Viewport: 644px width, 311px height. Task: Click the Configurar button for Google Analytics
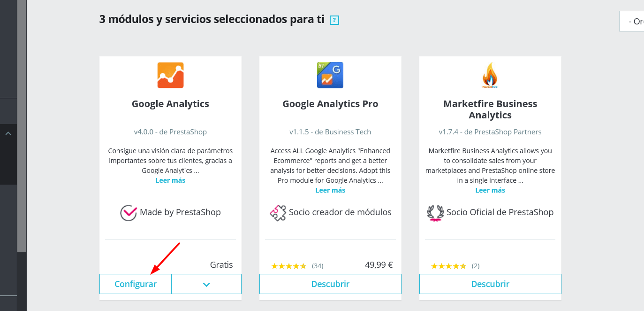click(136, 284)
